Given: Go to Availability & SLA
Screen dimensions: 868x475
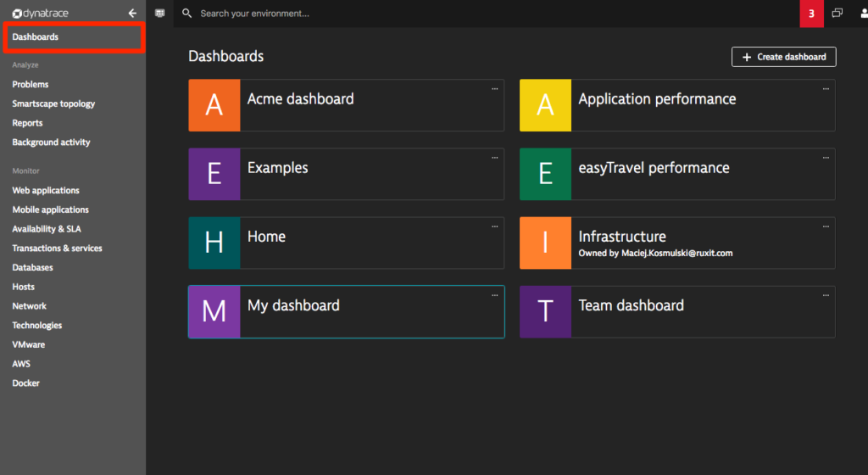Looking at the screenshot, I should (47, 229).
